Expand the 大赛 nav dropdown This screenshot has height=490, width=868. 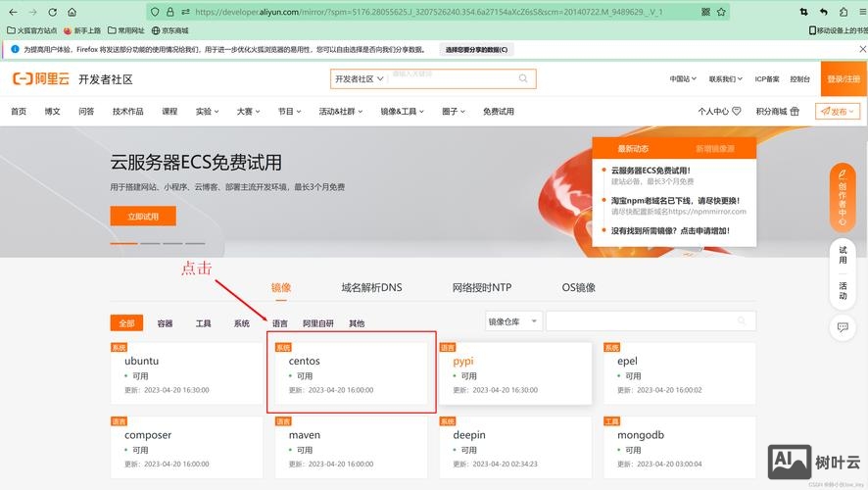[248, 112]
